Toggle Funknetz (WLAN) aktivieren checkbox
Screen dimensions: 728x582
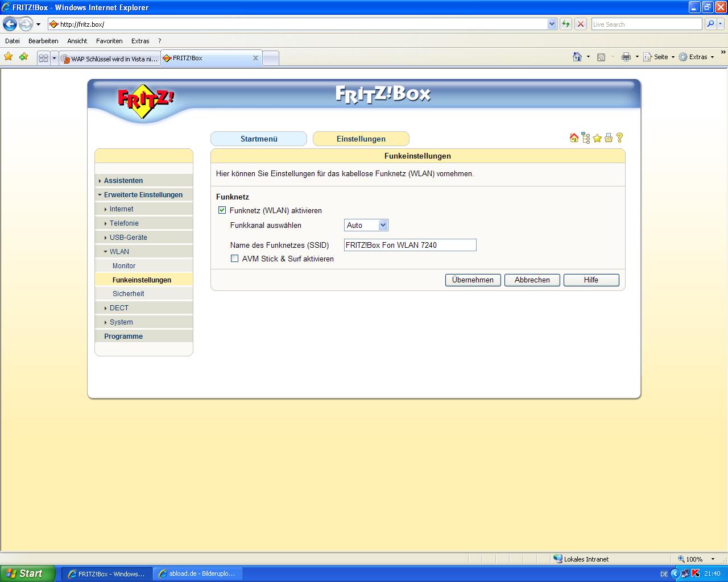[222, 210]
